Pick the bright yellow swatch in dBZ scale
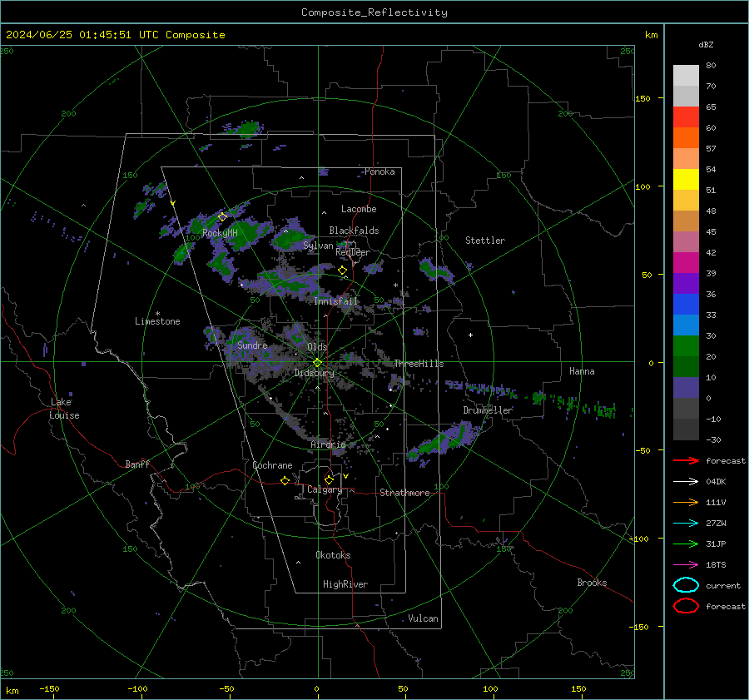Image resolution: width=749 pixels, height=700 pixels. (x=686, y=180)
